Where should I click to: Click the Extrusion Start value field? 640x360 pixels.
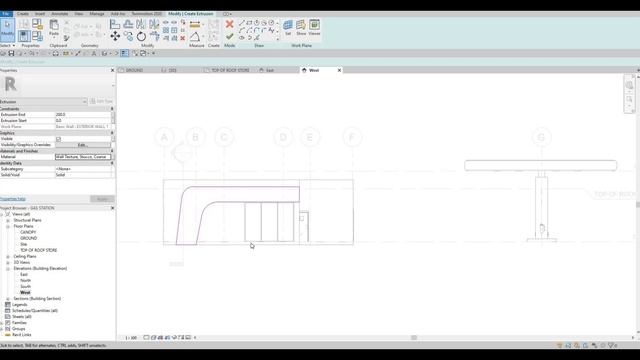(82, 121)
